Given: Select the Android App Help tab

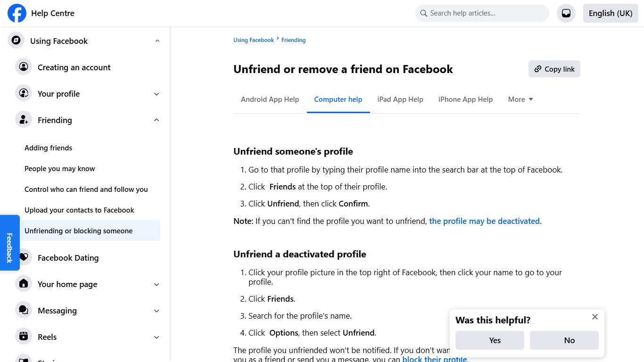Looking at the screenshot, I should 270,99.
